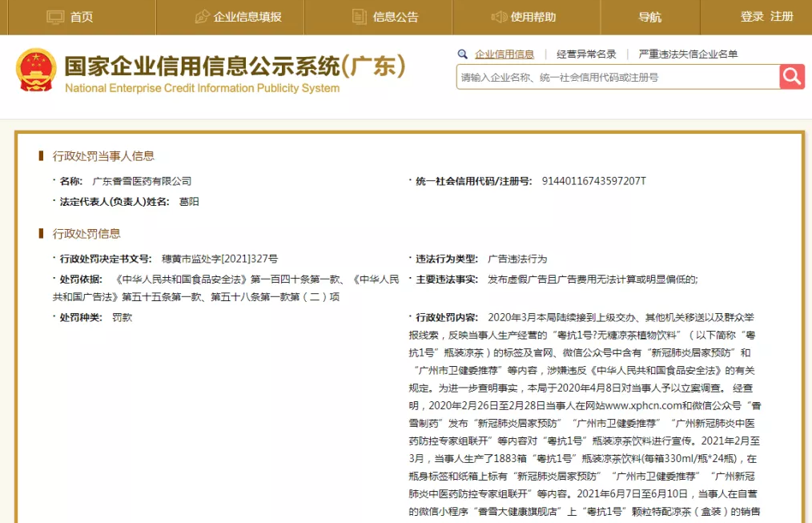Screen dimensions: 812x523
Task: Open the 首页 nav item
Action: click(x=82, y=17)
